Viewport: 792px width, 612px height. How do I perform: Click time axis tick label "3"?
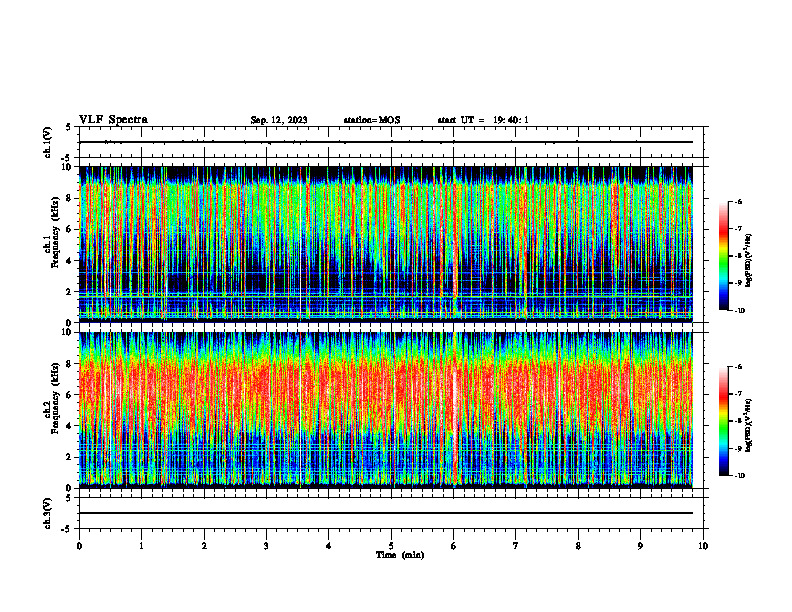pyautogui.click(x=266, y=546)
